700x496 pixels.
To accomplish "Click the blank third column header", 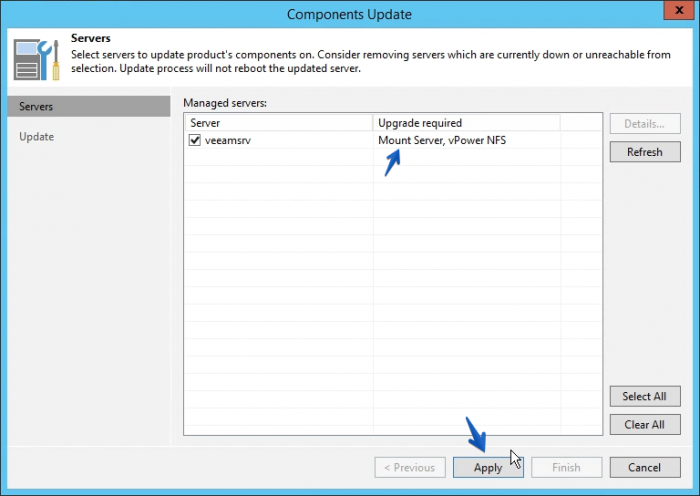I will (581, 123).
